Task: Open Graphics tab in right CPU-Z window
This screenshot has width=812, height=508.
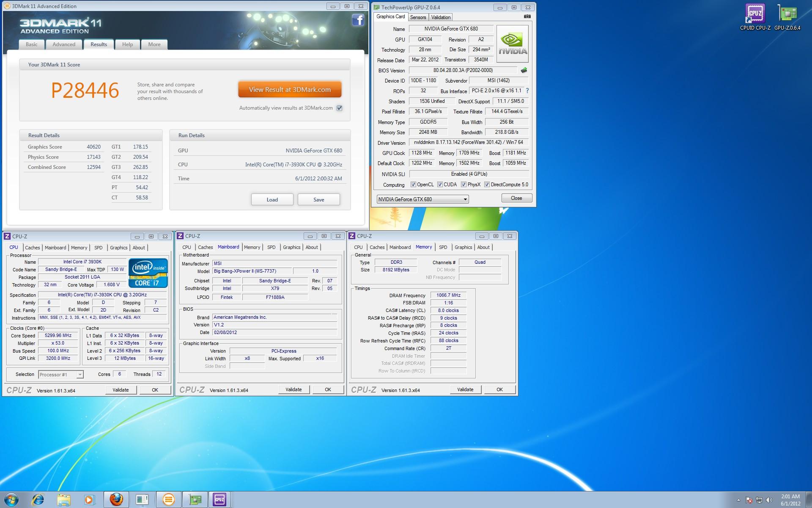Action: point(463,247)
